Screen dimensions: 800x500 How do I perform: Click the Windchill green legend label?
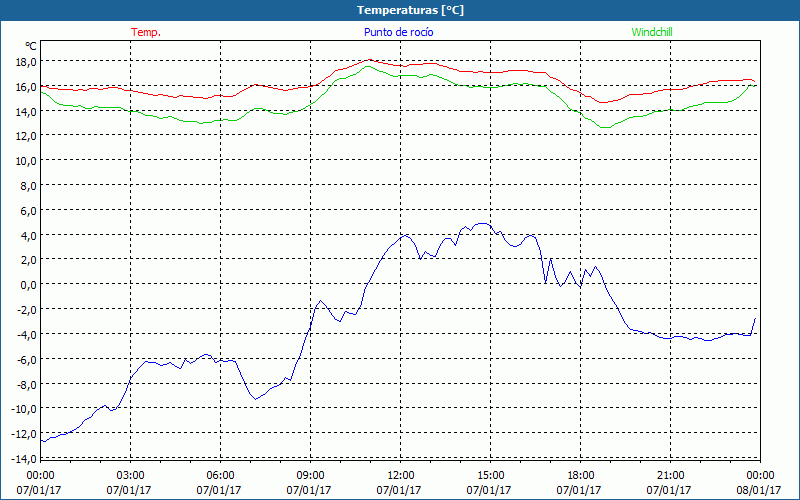[652, 32]
